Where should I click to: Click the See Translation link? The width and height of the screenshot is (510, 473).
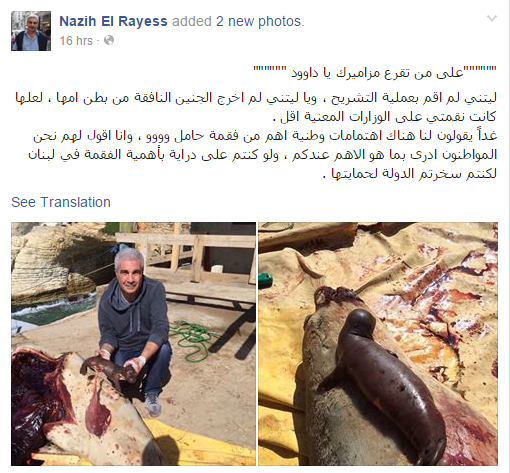click(61, 202)
